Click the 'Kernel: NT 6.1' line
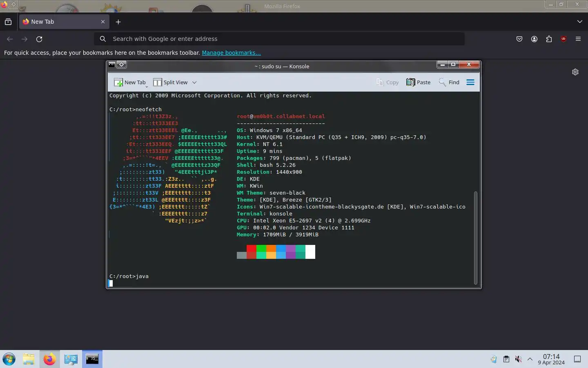 tap(260, 144)
